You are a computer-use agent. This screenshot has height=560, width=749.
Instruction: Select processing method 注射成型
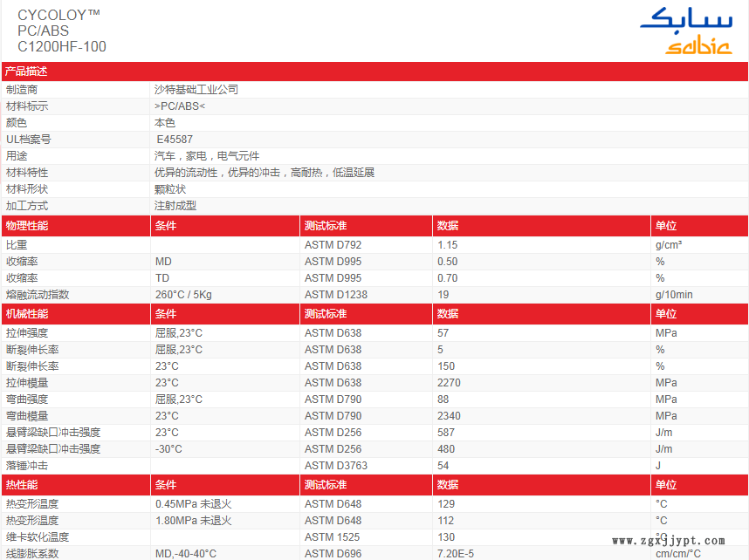coord(175,206)
